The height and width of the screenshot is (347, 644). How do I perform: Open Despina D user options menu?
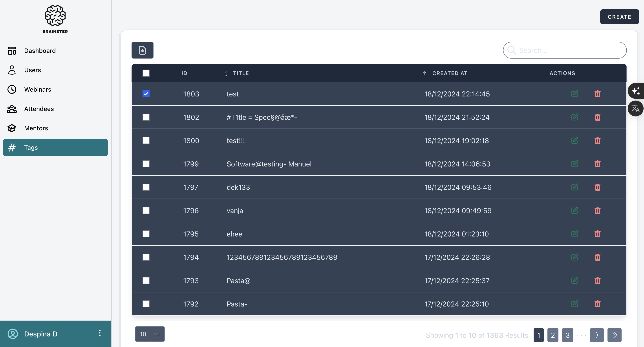coord(100,333)
